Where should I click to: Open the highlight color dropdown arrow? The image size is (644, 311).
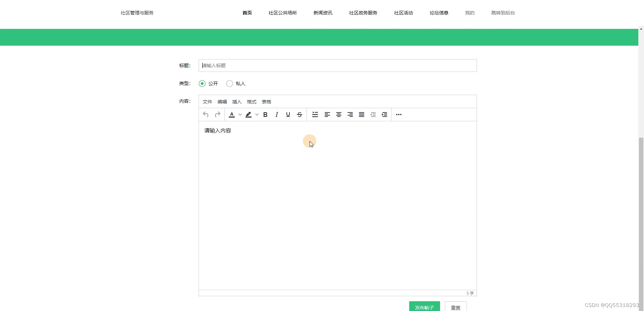(257, 115)
